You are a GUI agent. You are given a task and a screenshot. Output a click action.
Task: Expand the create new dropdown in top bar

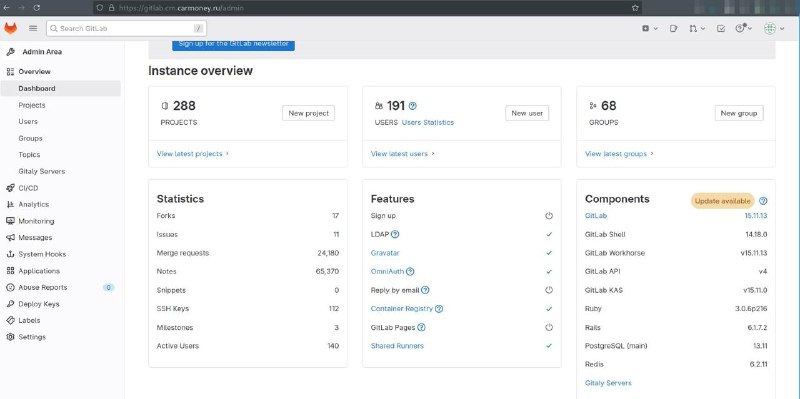pos(649,29)
